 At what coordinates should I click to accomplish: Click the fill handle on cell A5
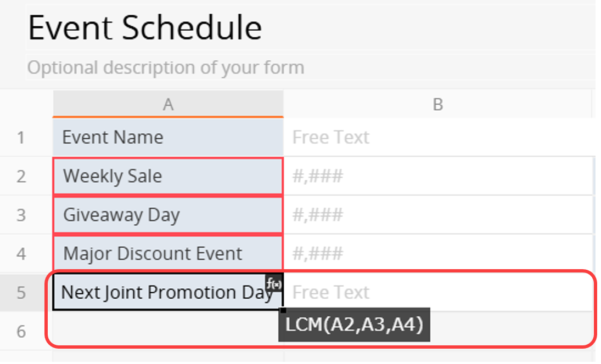click(283, 310)
